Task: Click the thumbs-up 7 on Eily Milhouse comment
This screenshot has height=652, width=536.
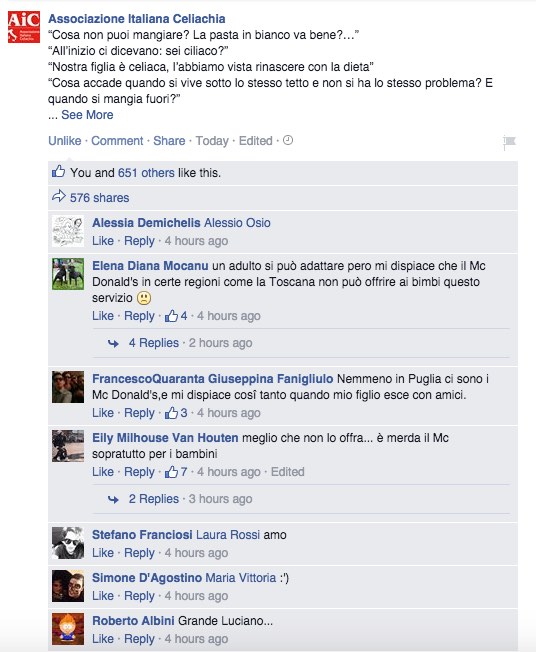Action: (176, 472)
